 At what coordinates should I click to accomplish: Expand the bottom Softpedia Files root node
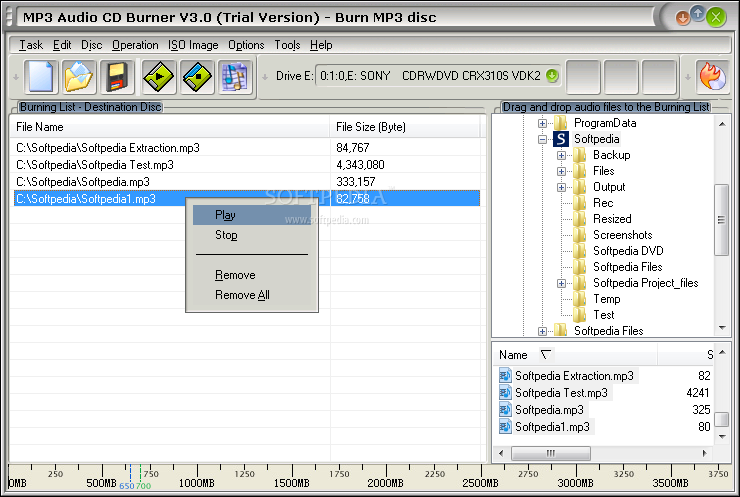click(x=542, y=331)
